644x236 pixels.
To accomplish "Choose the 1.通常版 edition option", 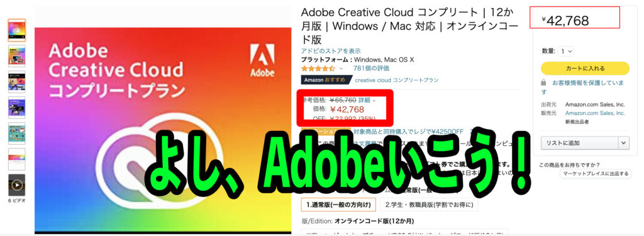I will (339, 204).
